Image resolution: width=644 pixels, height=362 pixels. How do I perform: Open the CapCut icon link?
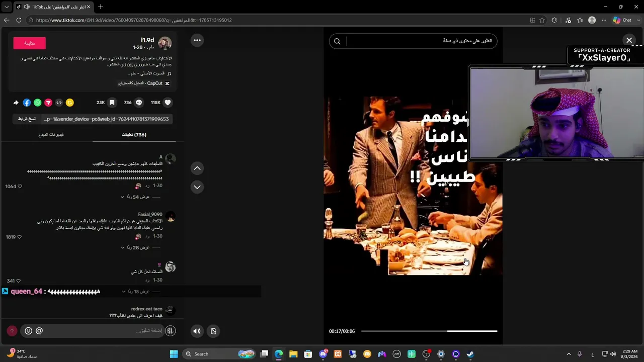coord(168,83)
